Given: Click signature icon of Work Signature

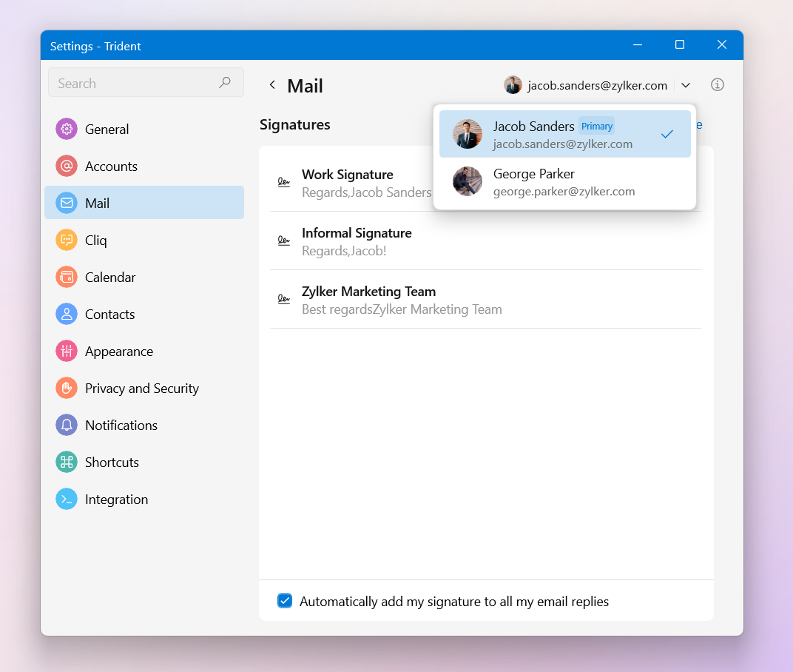Looking at the screenshot, I should point(284,181).
